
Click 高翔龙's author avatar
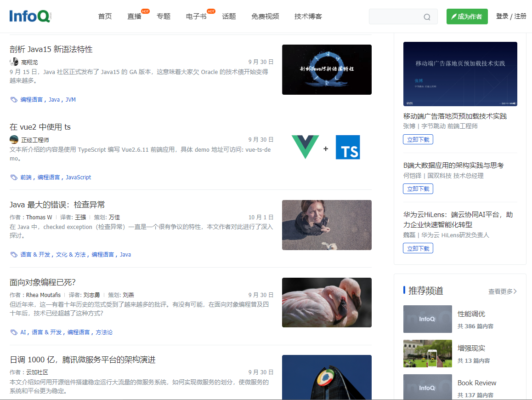pyautogui.click(x=14, y=62)
